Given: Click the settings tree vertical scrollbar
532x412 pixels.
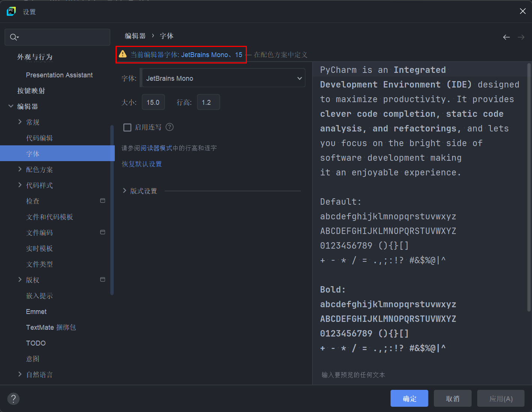Looking at the screenshot, I should tap(112, 210).
